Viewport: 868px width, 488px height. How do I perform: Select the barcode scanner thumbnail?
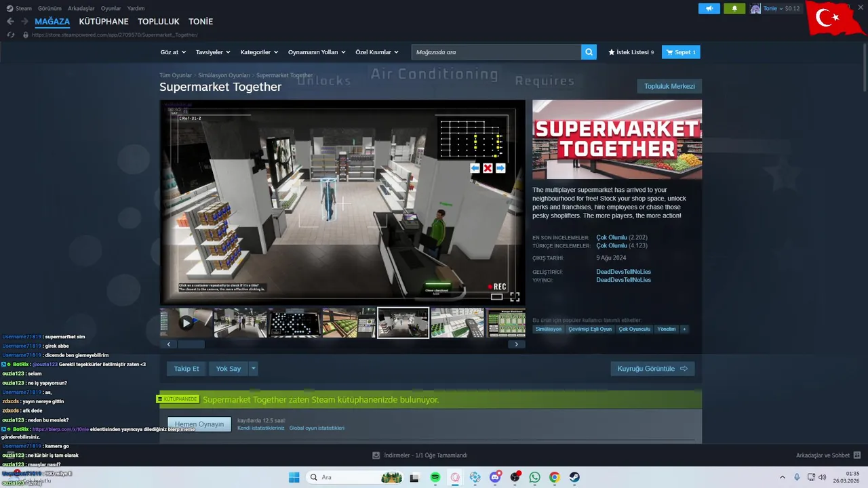point(457,323)
